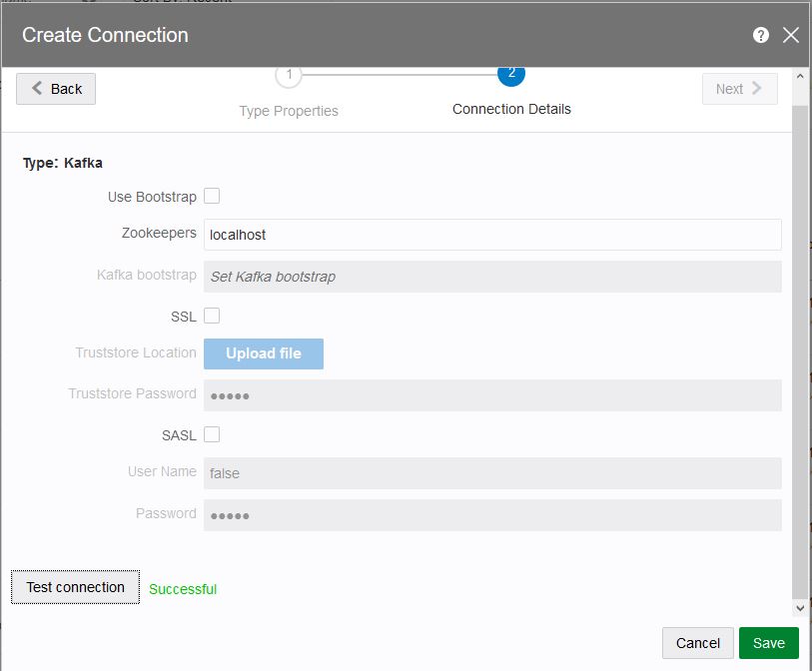Select step 2 Connection Details circle
The image size is (812, 671).
(511, 74)
